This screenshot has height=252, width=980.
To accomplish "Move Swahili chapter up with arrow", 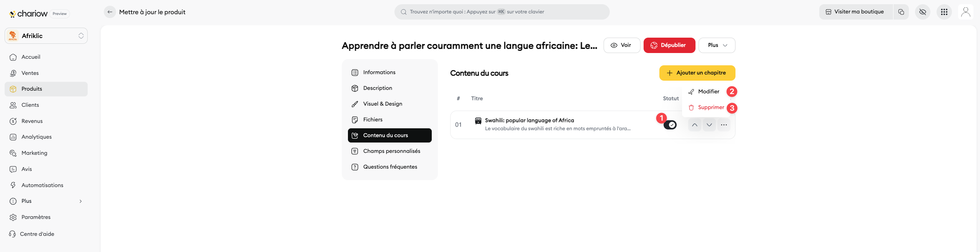I will point(694,125).
